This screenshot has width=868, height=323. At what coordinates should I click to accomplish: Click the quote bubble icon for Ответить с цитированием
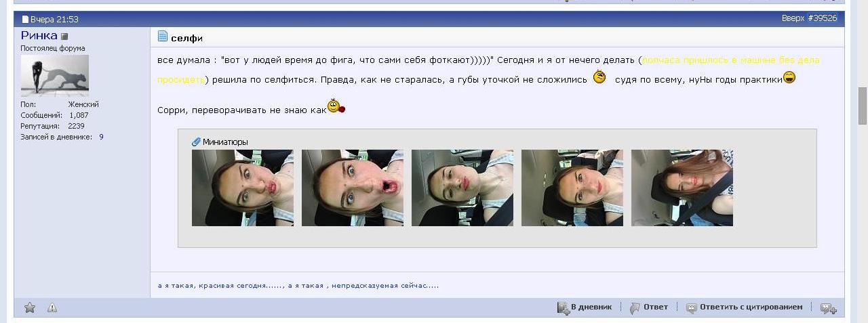tap(691, 308)
